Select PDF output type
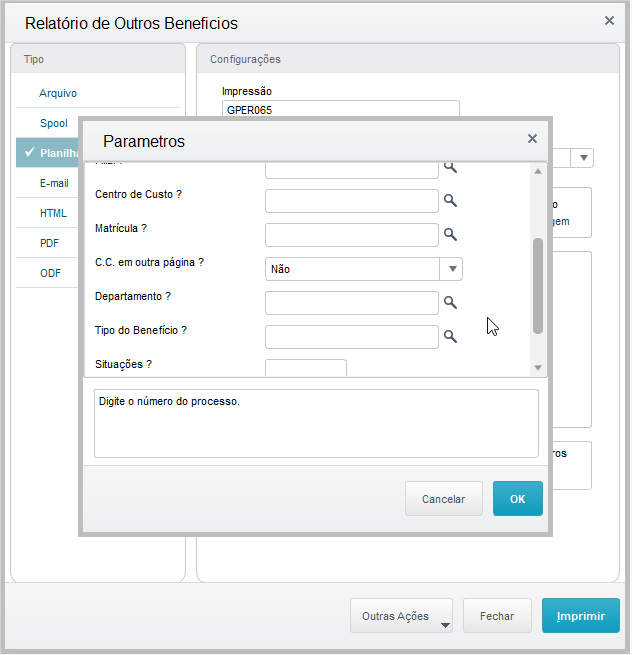Image resolution: width=632 pixels, height=655 pixels. click(47, 243)
